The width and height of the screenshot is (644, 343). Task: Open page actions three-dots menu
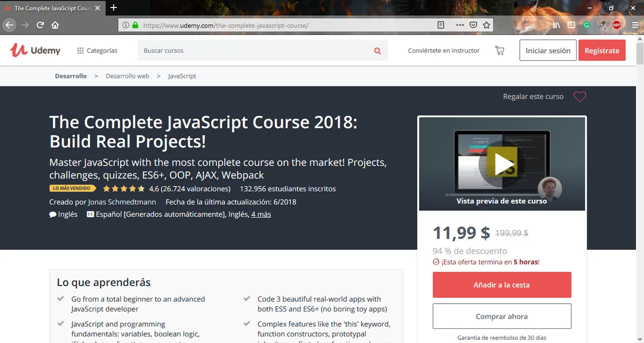[460, 25]
